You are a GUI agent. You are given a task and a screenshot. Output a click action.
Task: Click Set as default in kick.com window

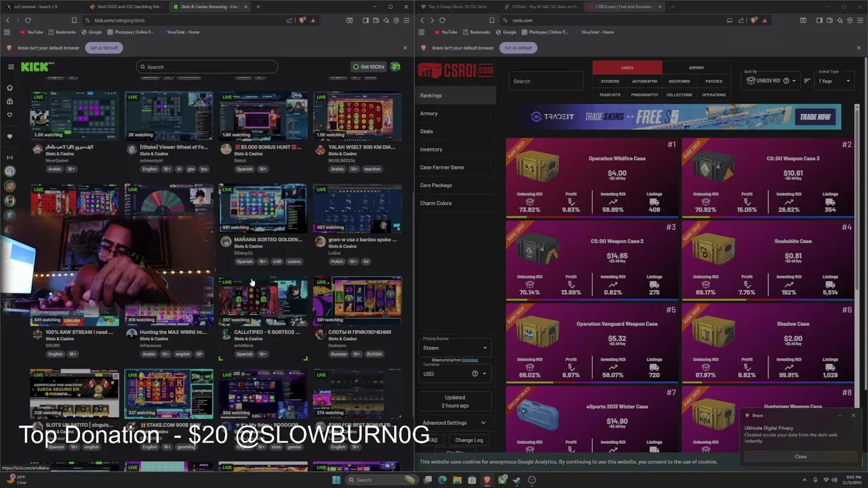(x=104, y=47)
